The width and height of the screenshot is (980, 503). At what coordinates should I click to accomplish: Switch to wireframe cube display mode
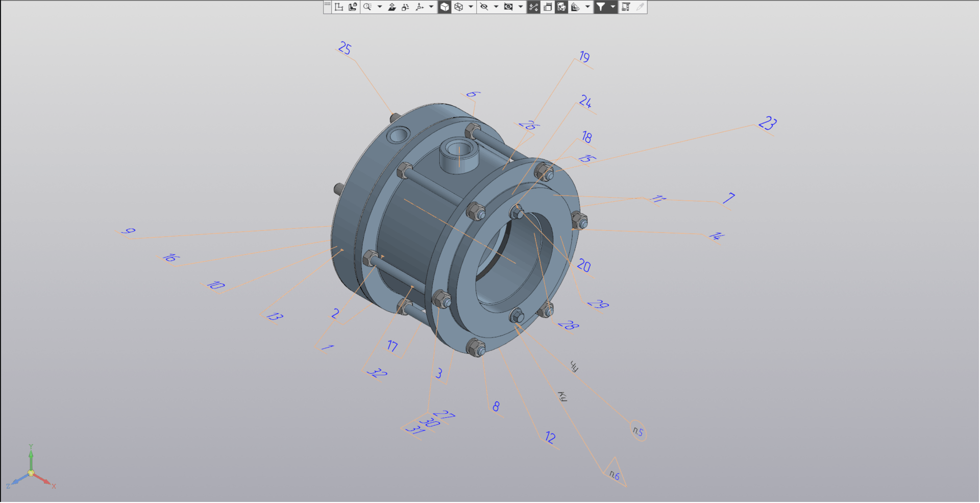tap(458, 7)
